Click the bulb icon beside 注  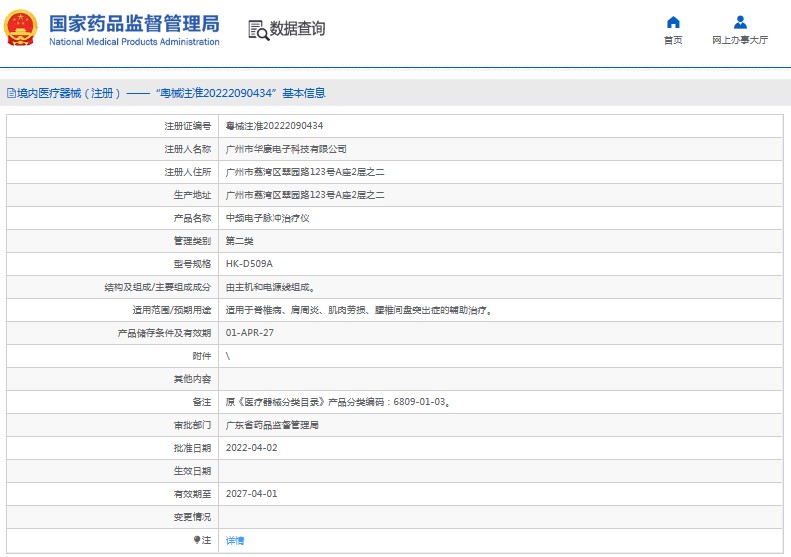[197, 540]
